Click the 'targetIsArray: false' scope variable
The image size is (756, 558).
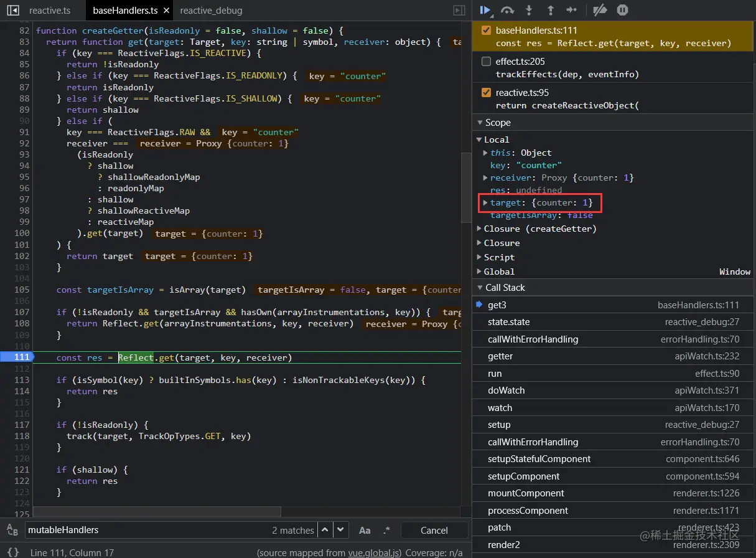(541, 215)
